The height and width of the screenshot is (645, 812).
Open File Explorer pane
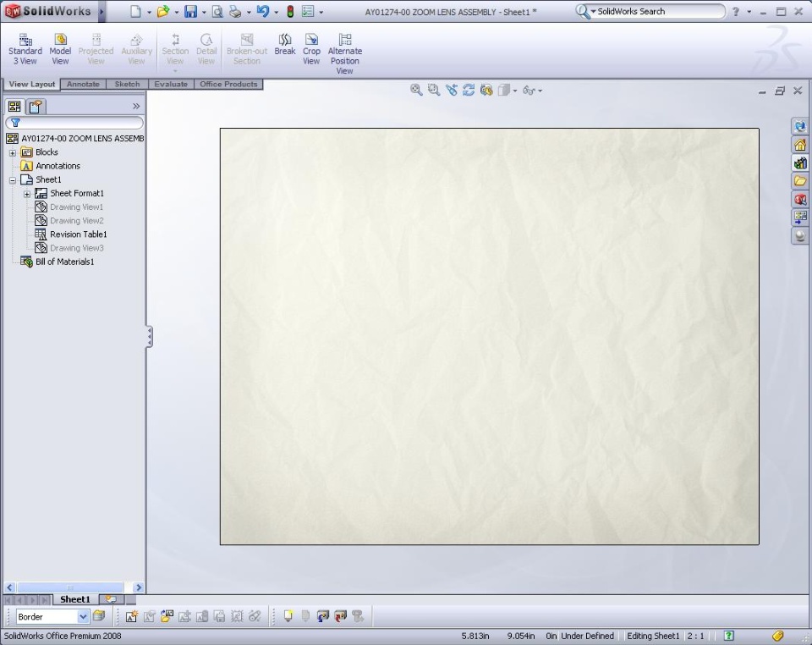[800, 181]
